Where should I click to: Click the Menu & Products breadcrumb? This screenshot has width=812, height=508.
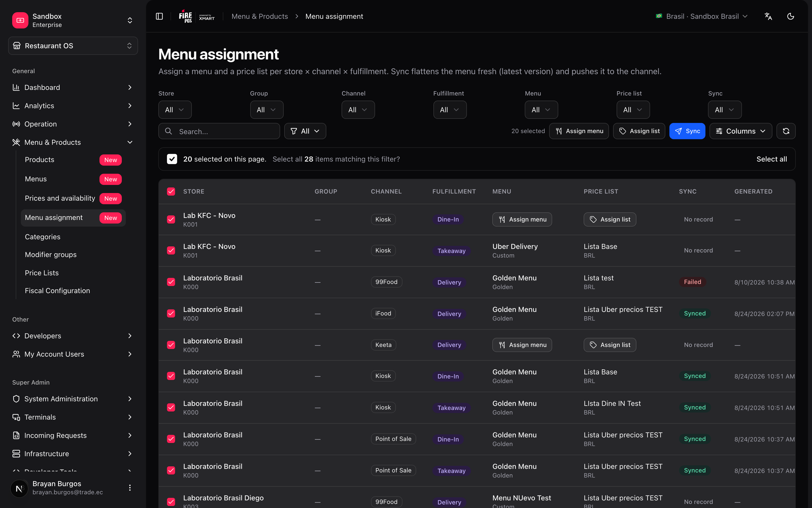pyautogui.click(x=260, y=16)
